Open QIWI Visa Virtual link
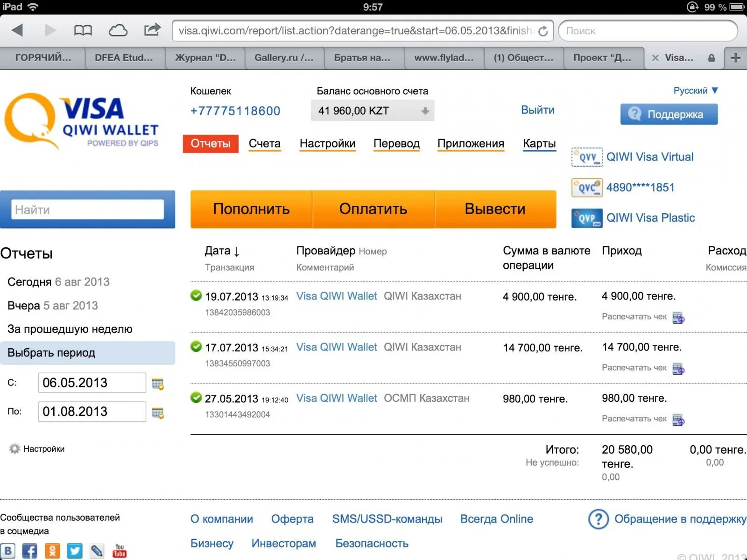Image resolution: width=747 pixels, height=560 pixels. coord(650,157)
